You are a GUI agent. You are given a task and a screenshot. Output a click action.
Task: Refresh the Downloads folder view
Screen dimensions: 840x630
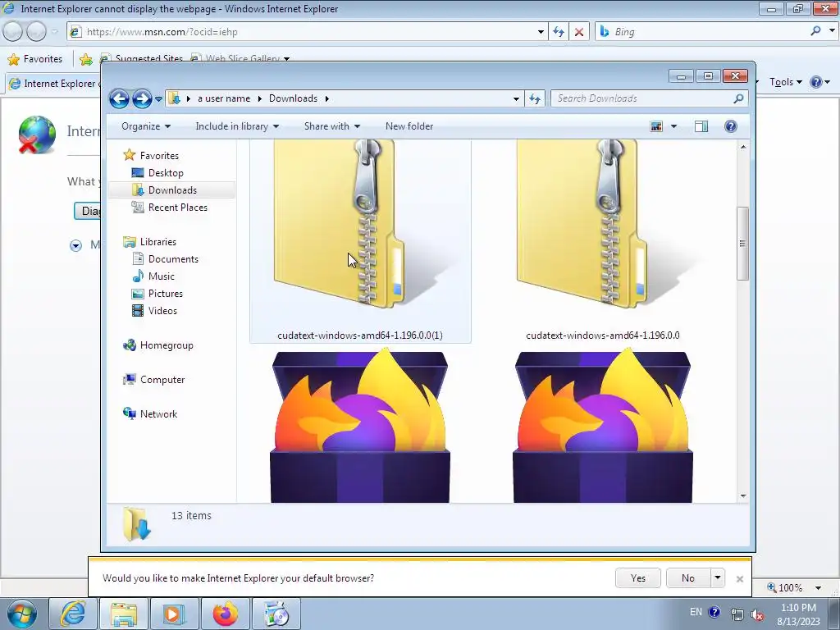535,98
